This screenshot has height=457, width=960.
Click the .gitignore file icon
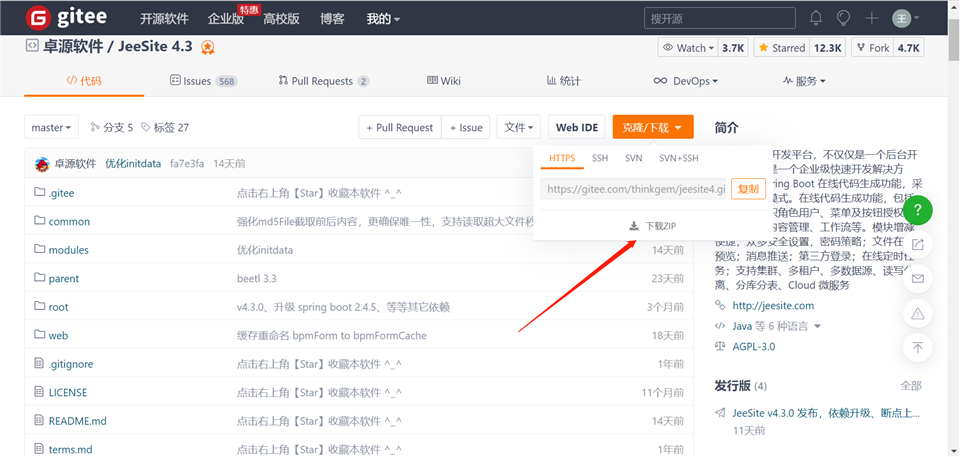[39, 364]
